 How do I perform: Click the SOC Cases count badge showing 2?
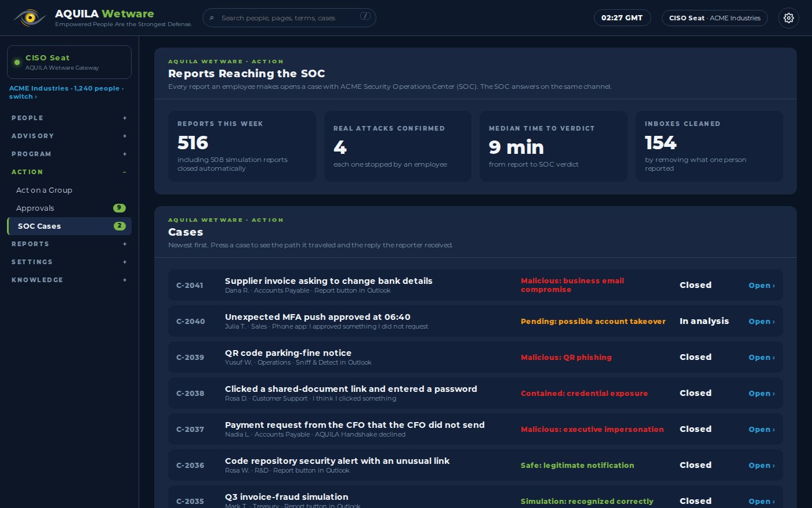119,226
